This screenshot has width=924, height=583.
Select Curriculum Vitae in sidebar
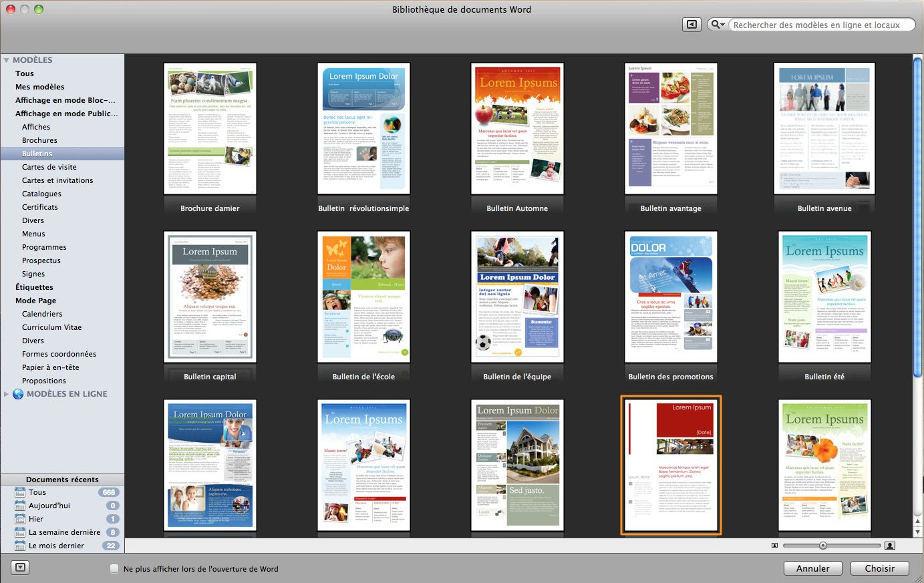[51, 327]
